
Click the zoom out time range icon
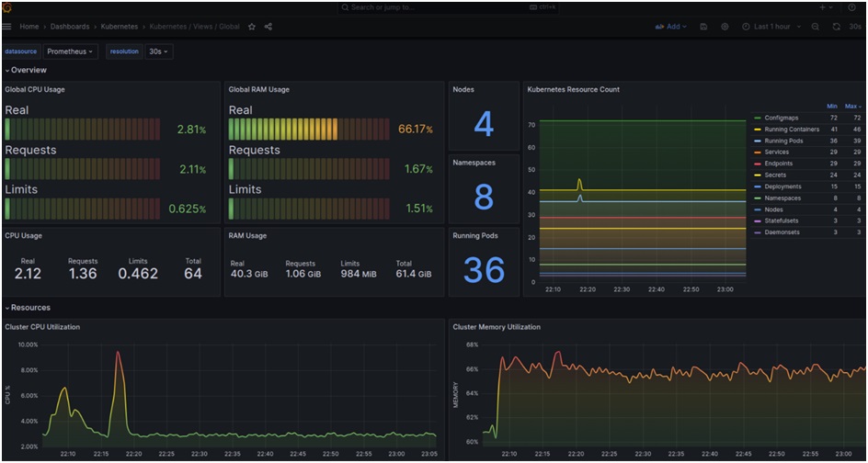pos(816,27)
